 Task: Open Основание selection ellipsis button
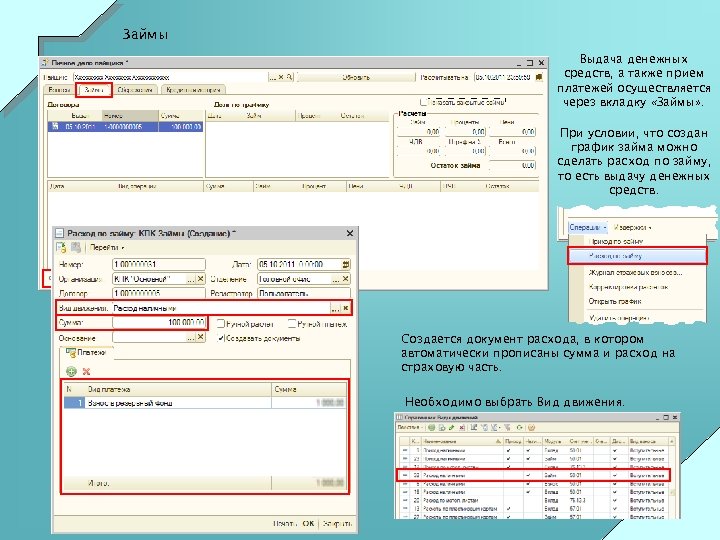[x=191, y=338]
